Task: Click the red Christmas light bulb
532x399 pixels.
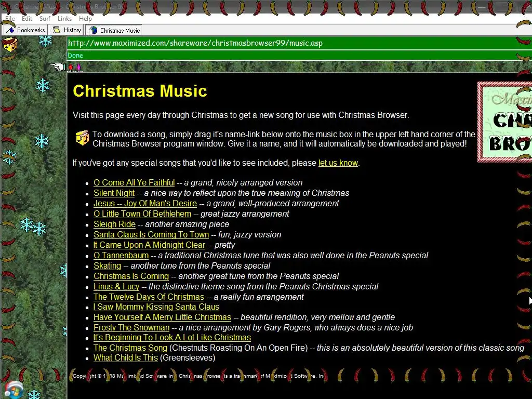Action: click(x=71, y=67)
